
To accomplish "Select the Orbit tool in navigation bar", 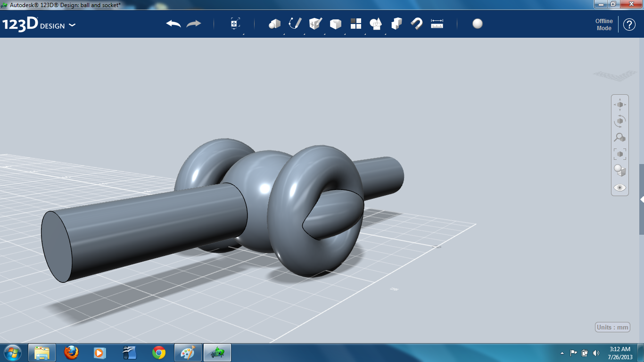I will 620,121.
